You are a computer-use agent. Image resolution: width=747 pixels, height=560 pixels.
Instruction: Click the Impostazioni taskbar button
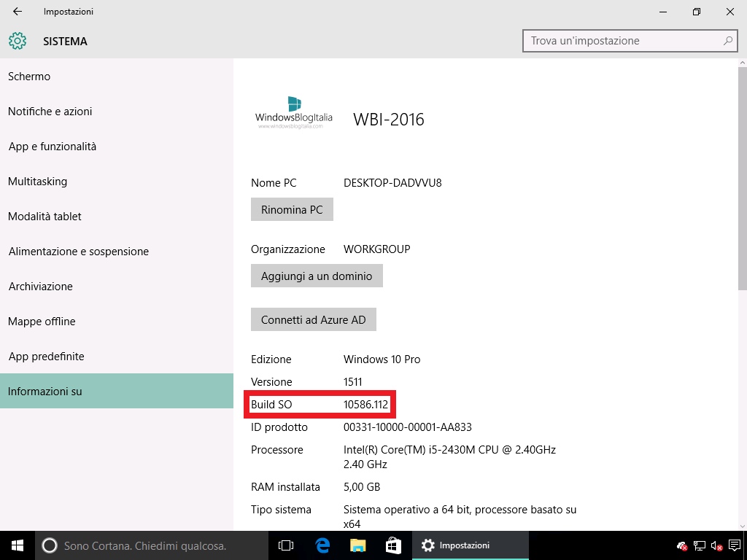(471, 545)
